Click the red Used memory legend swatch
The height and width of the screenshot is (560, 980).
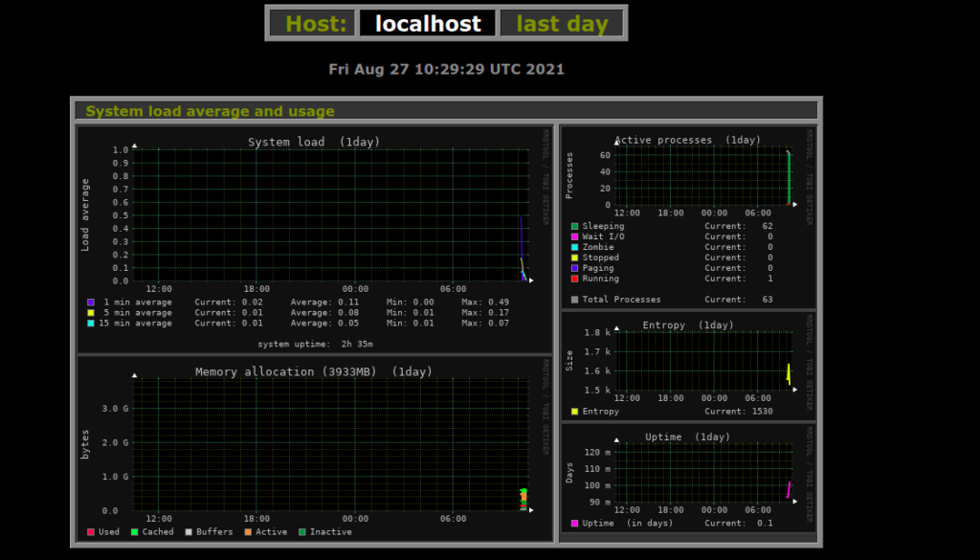91,532
